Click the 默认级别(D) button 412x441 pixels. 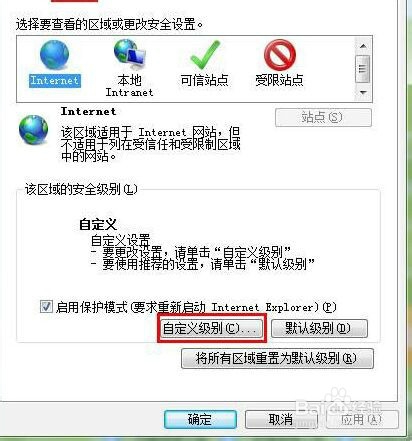point(319,328)
